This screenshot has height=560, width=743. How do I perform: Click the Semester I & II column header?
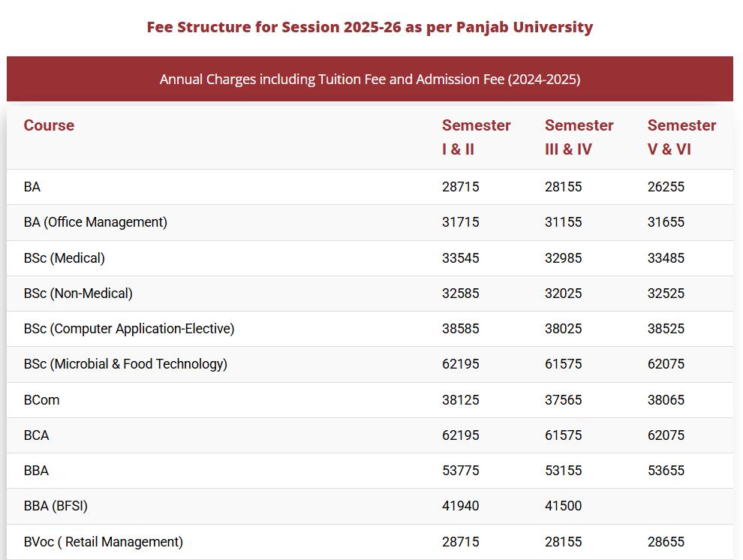point(476,137)
